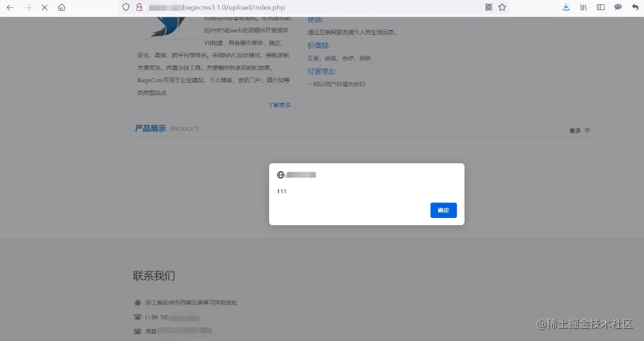Click the 价值观: heading
The width and height of the screenshot is (644, 341).
coord(319,46)
